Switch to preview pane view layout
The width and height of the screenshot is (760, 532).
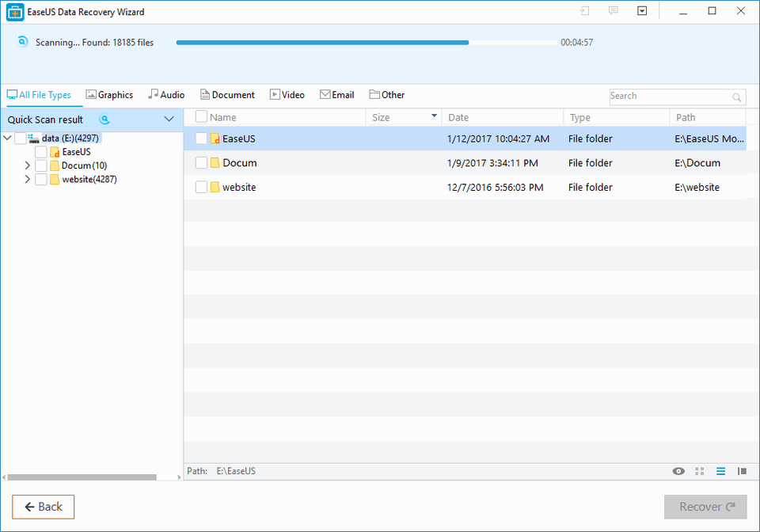click(742, 471)
